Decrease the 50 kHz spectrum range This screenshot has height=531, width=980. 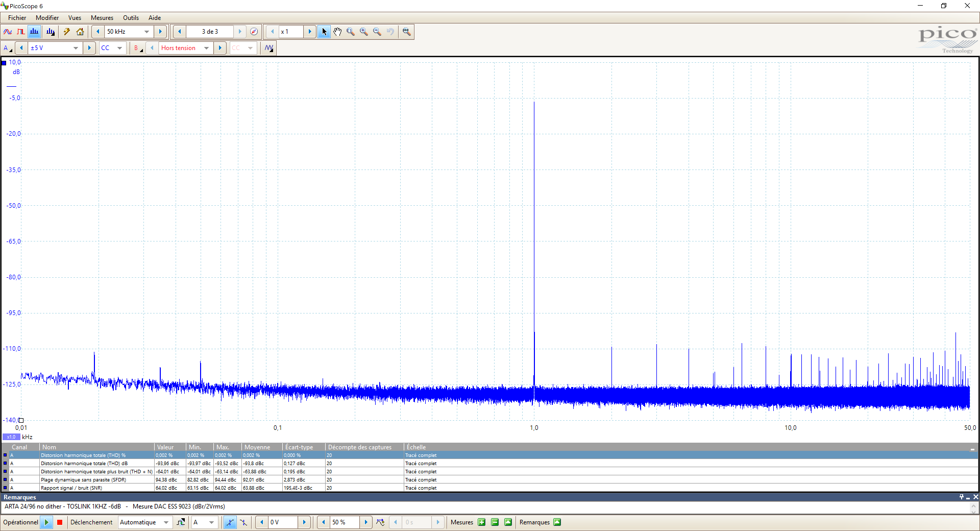pos(98,32)
